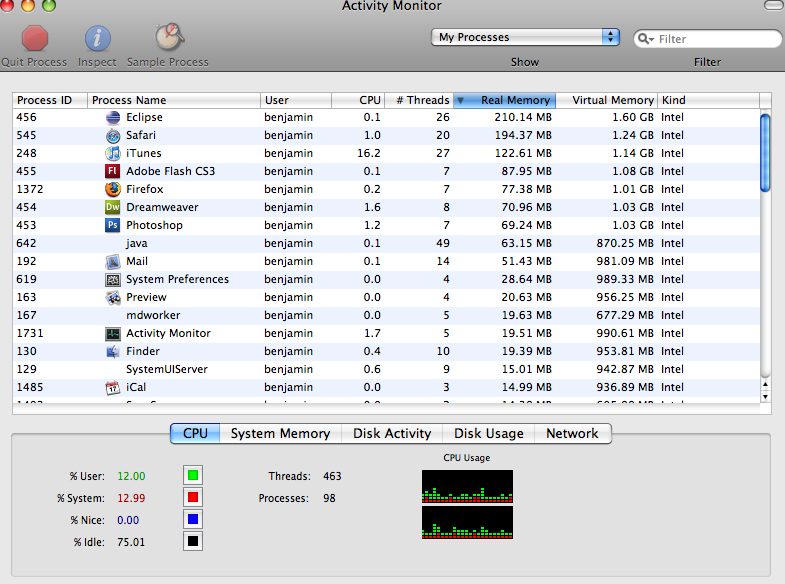This screenshot has height=584, width=785.
Task: Toggle sort order on Real Memory column
Action: (505, 100)
